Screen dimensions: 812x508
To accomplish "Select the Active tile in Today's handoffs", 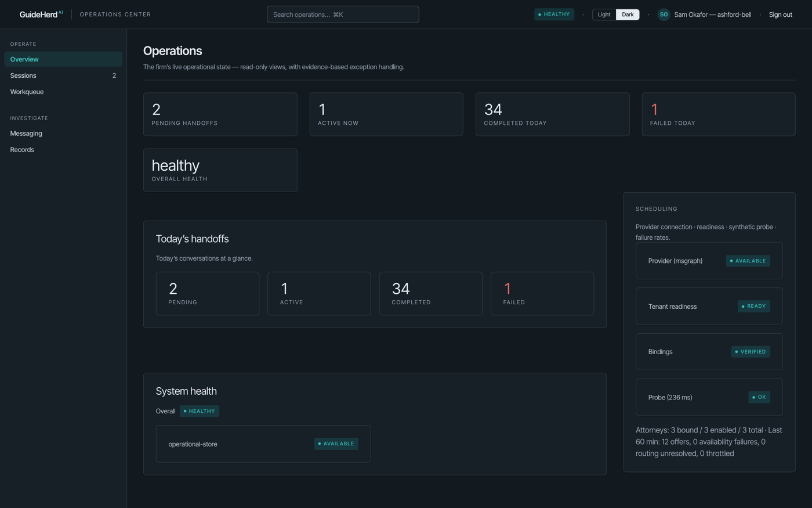I will pos(319,294).
